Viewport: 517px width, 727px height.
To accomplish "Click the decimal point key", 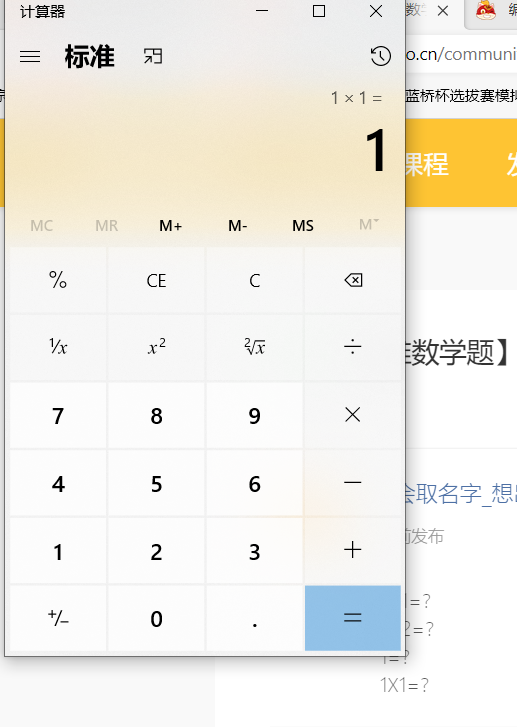I will tap(255, 618).
